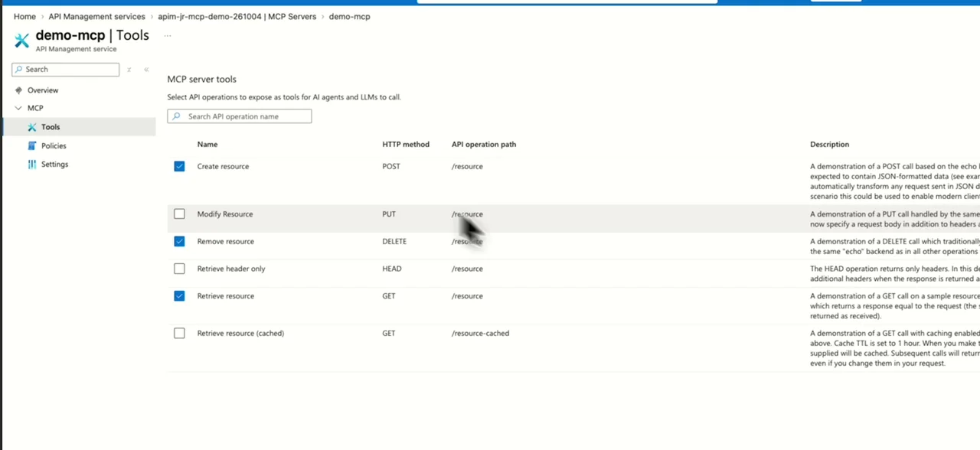Click API operation path column header
This screenshot has width=980, height=450.
484,145
